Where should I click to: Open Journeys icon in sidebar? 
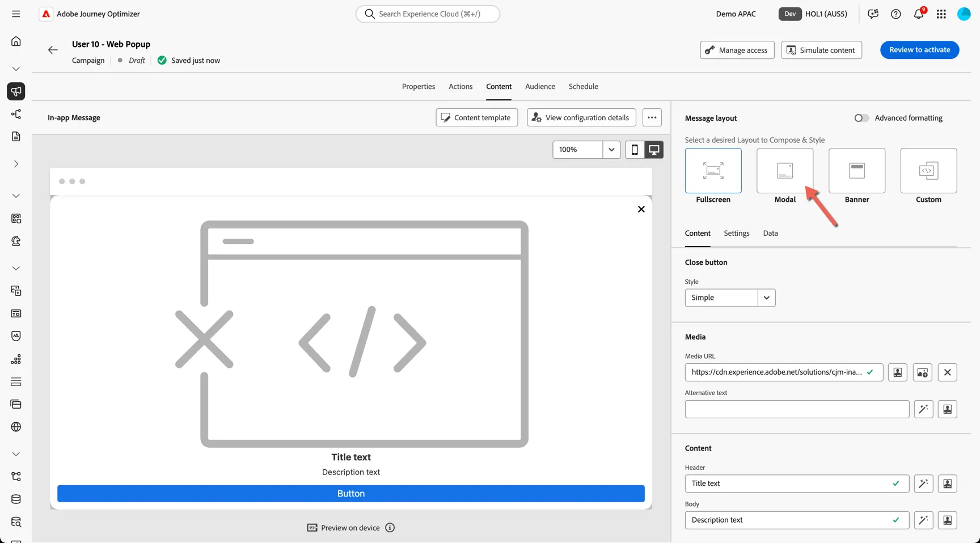[16, 114]
